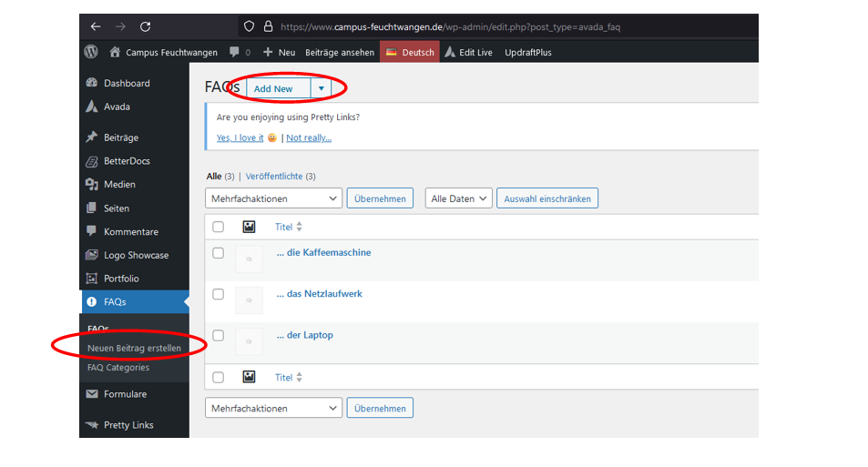Image resolution: width=868 pixels, height=467 pixels.
Task: Filter by Veröffentlichte posts
Action: (274, 176)
